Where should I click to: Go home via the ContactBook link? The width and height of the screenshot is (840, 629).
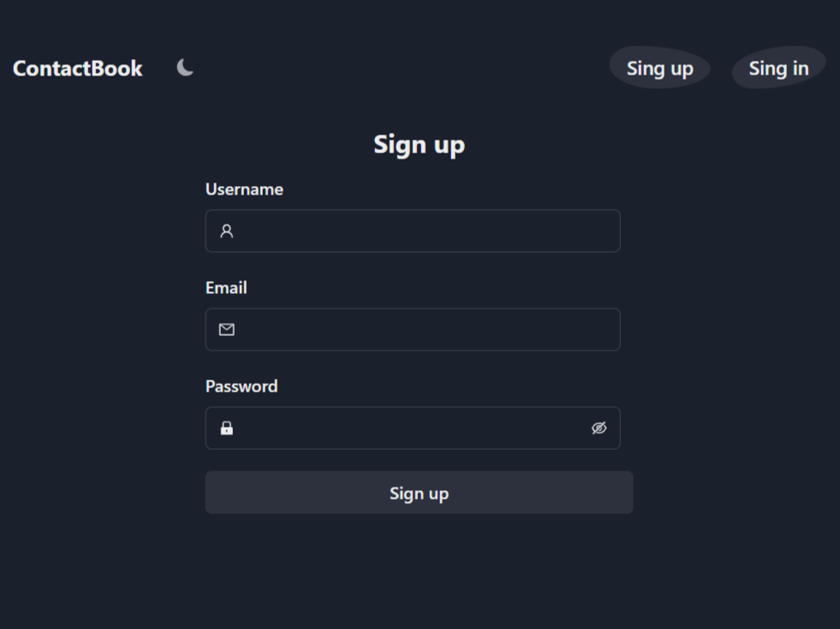tap(77, 69)
